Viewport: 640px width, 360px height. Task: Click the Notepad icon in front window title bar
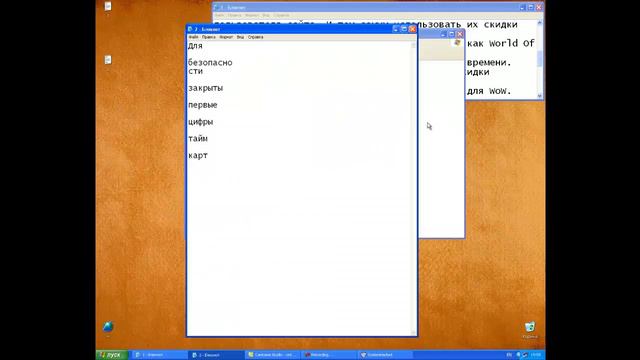tap(190, 29)
